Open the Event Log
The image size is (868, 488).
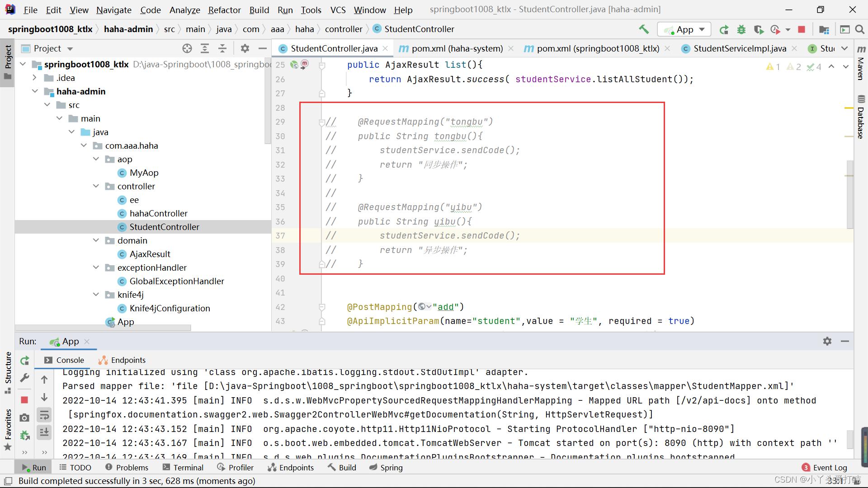[x=825, y=468]
